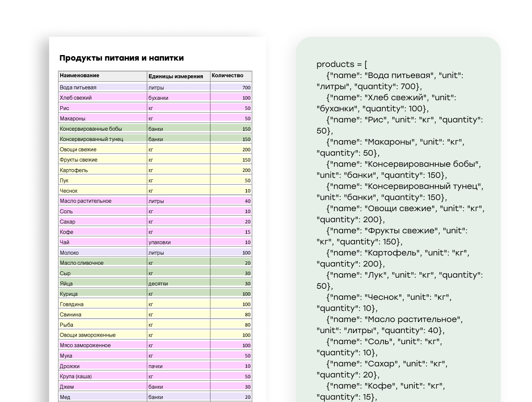Select the "Крупа (каша)" name cell
Screen dimensions: 532x402
tap(76, 376)
